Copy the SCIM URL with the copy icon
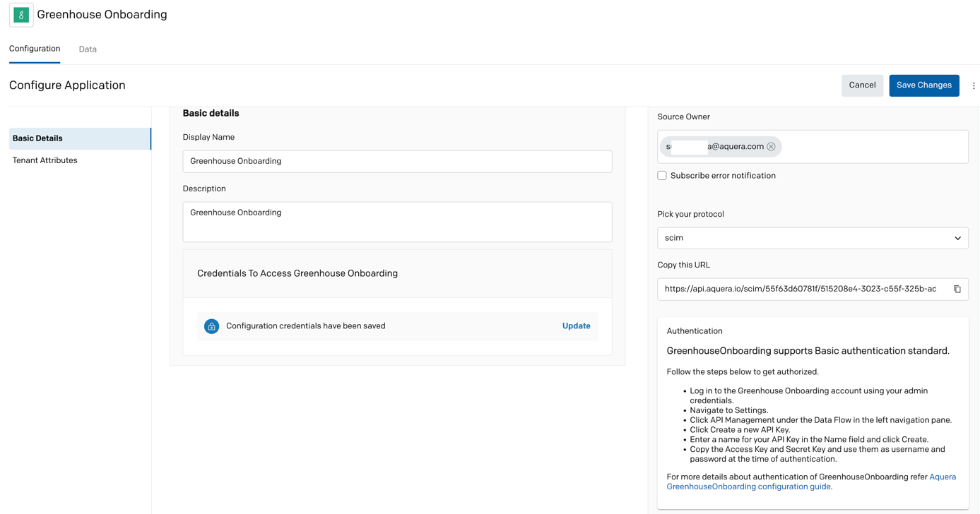980x514 pixels. (x=957, y=289)
